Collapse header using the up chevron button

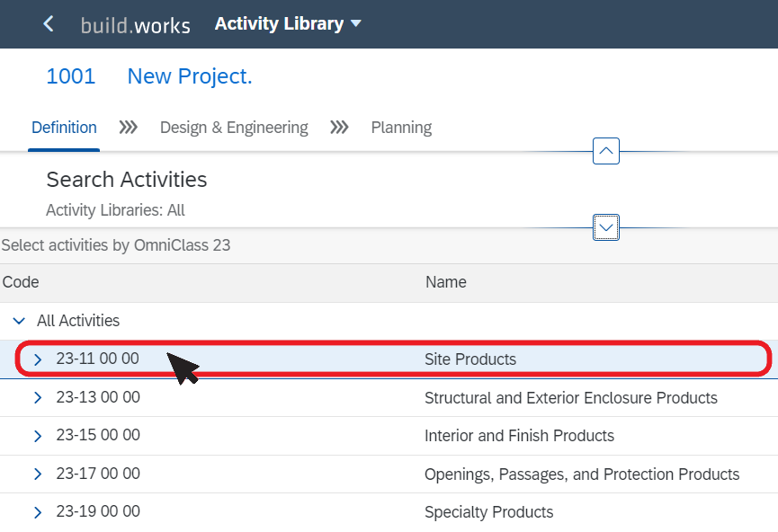[x=606, y=151]
